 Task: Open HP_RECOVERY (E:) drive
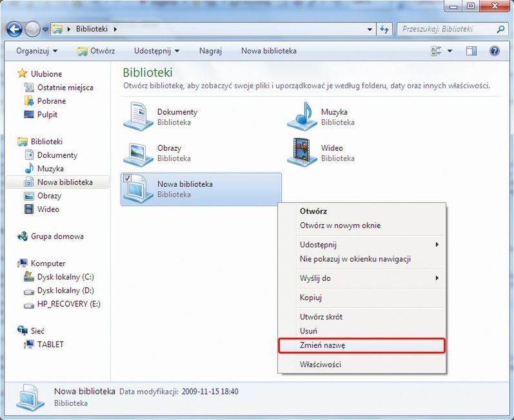68,304
